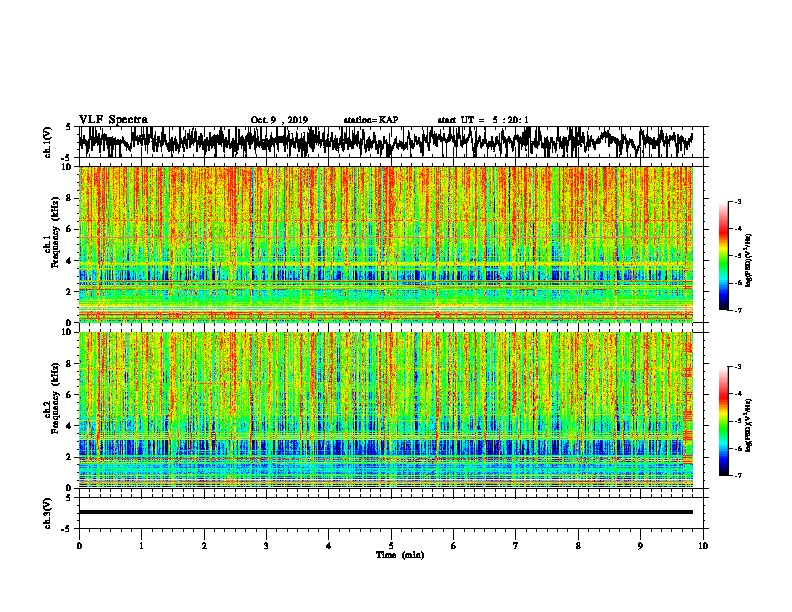Click the "-5" tick on ch.3(V) axis
Image resolution: width=792 pixels, height=612 pixels.
[68, 529]
